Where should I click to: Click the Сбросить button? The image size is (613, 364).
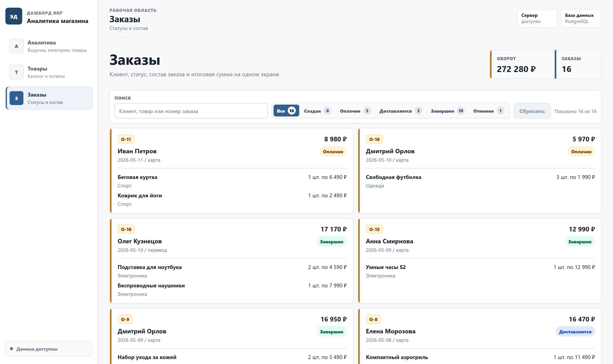pos(532,111)
